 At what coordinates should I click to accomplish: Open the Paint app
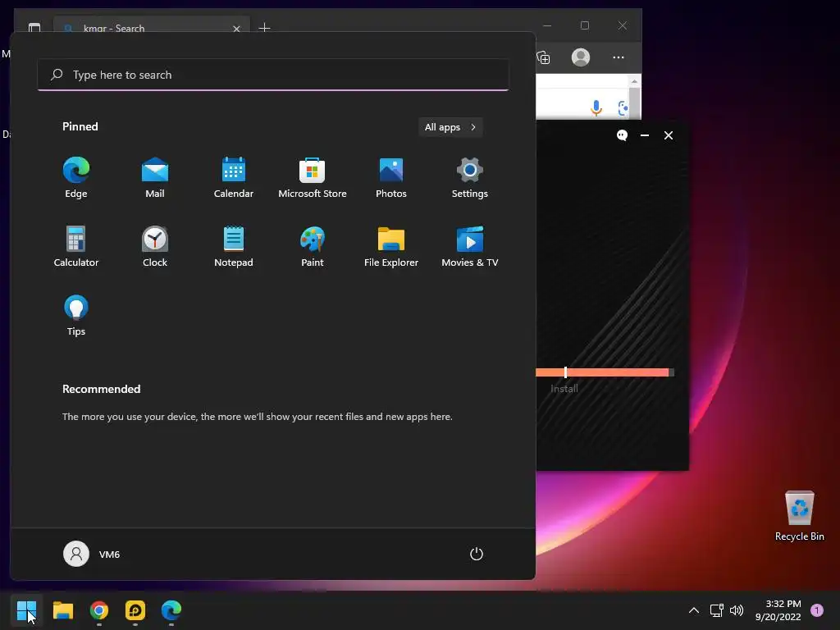313,246
